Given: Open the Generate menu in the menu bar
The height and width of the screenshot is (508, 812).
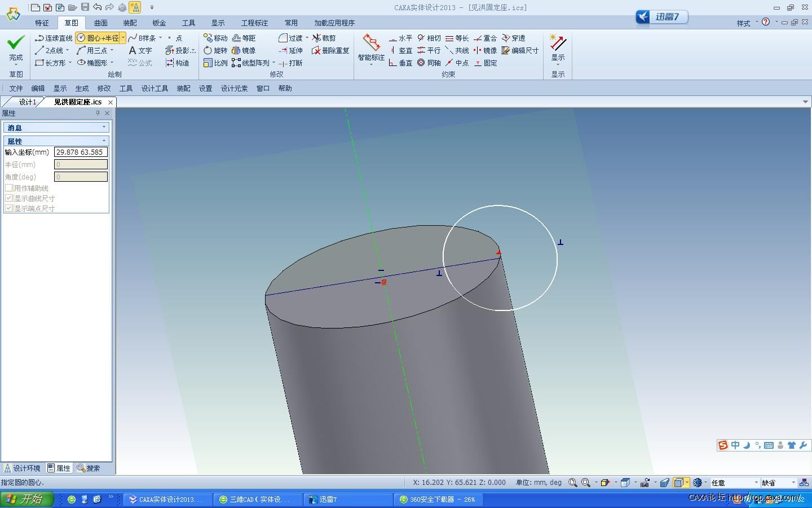Looking at the screenshot, I should coord(82,88).
